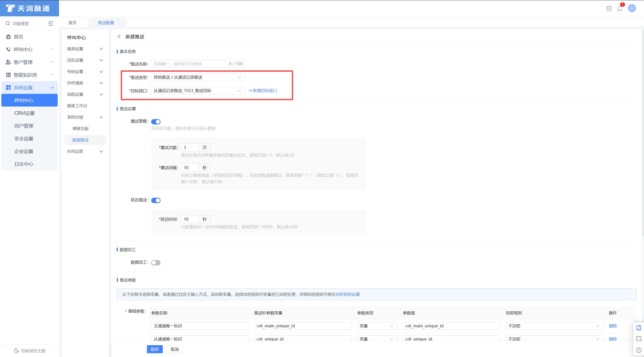The width and height of the screenshot is (644, 357).
Task: Click the 重试次数 input field
Action: (x=190, y=147)
